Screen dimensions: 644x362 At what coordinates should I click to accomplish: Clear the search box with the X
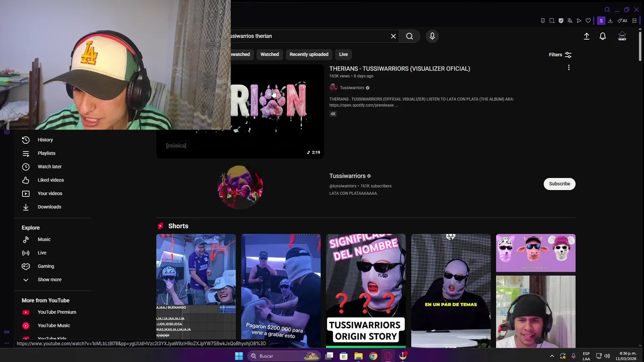coord(393,36)
